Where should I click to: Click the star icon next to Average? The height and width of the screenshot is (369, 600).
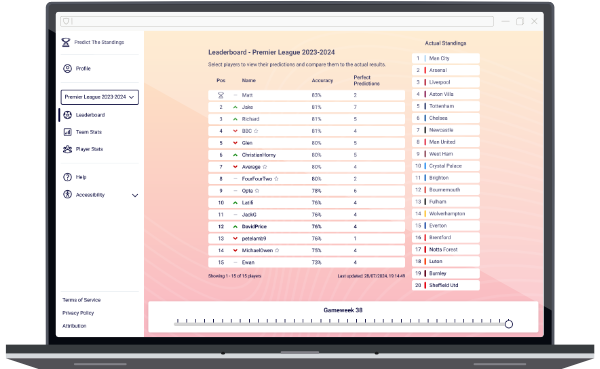264,167
